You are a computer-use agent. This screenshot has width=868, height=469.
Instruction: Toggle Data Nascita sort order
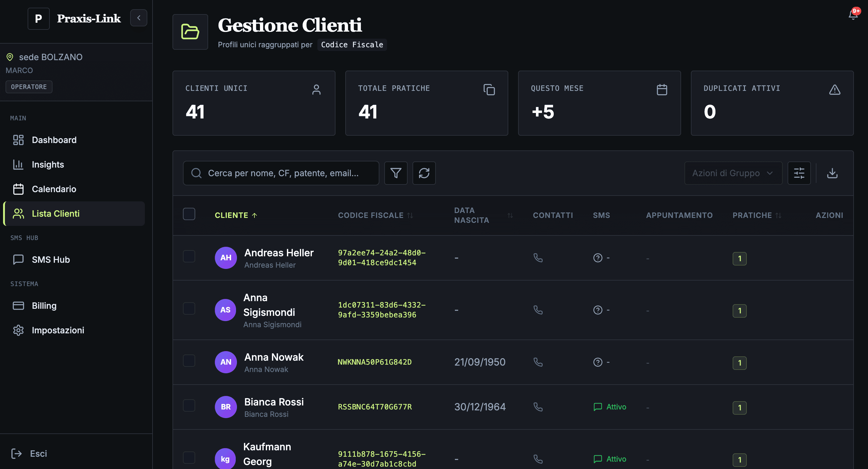click(x=510, y=215)
